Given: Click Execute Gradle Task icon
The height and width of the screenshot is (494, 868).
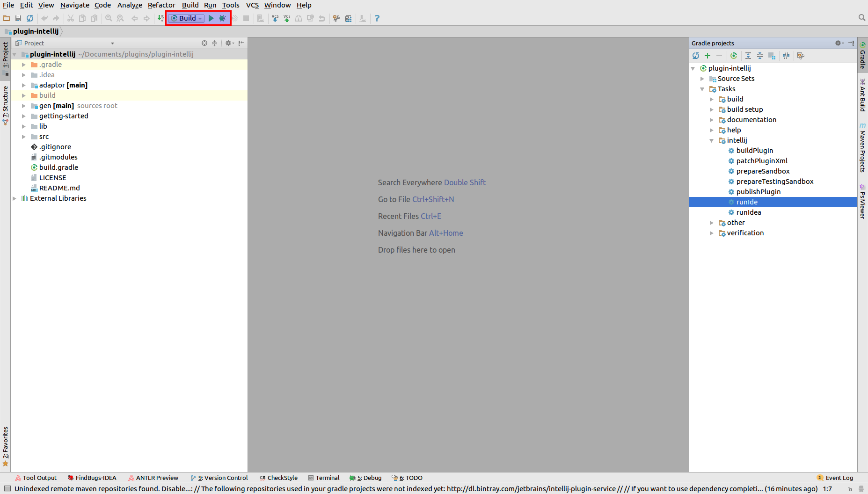Looking at the screenshot, I should [x=734, y=56].
